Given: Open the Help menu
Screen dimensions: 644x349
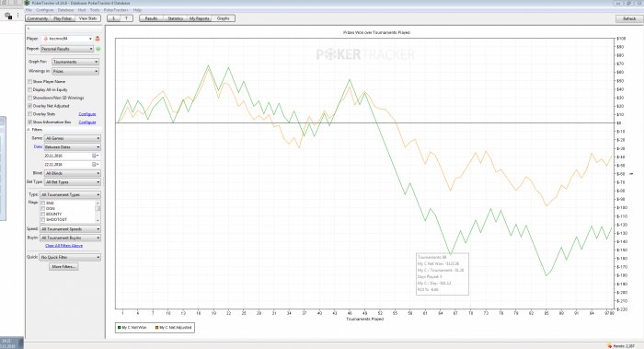Looking at the screenshot, I should click(x=137, y=10).
